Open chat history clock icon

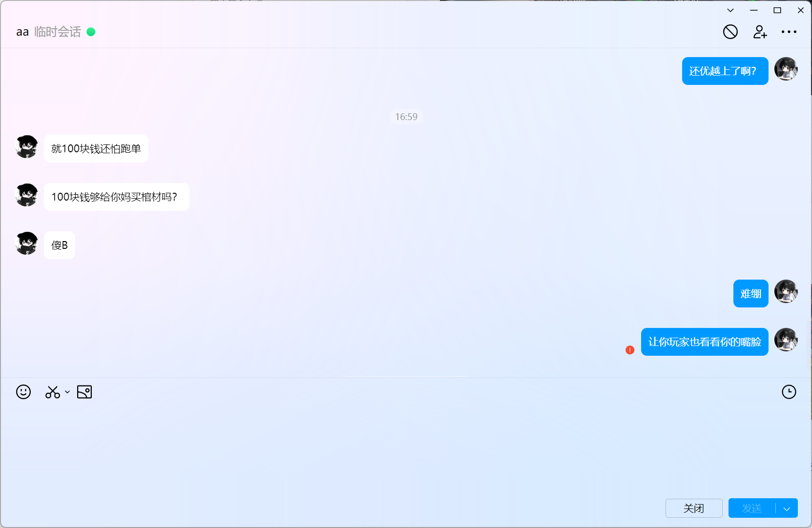[789, 392]
